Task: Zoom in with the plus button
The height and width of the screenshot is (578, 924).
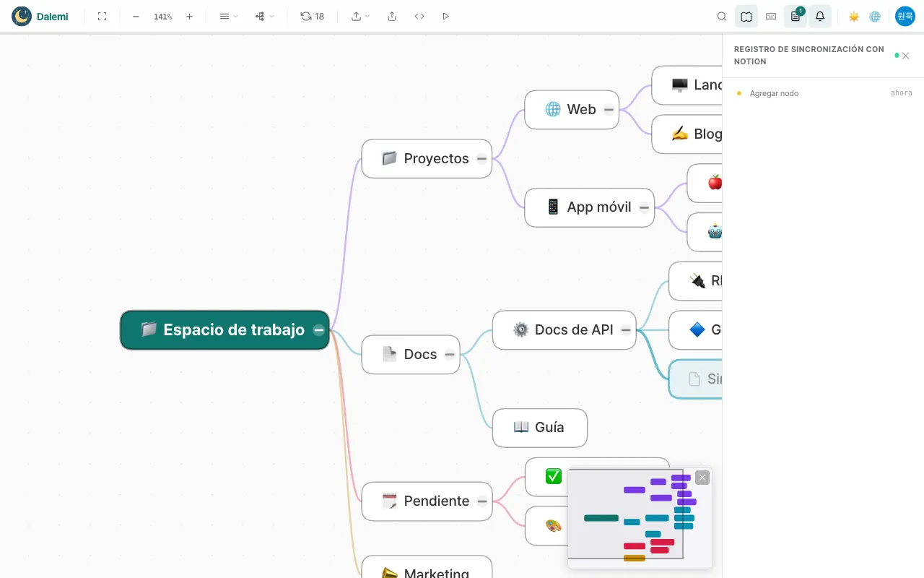Action: pyautogui.click(x=189, y=16)
